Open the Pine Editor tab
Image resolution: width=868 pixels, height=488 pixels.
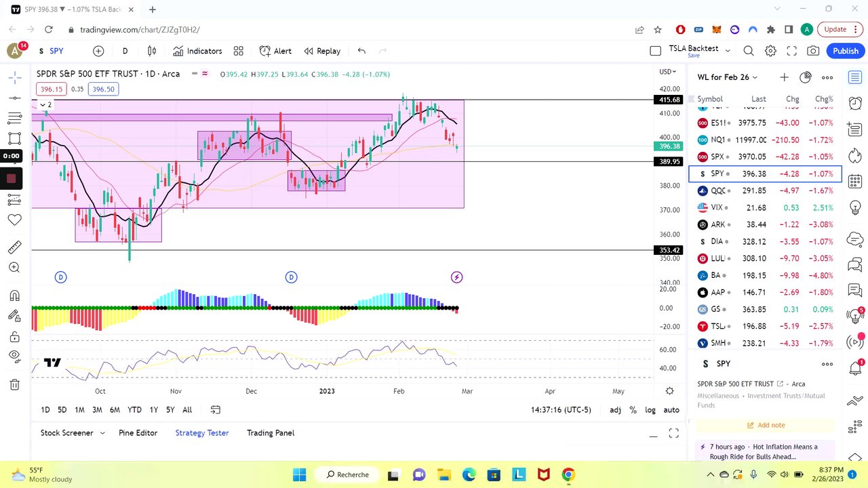click(x=138, y=433)
